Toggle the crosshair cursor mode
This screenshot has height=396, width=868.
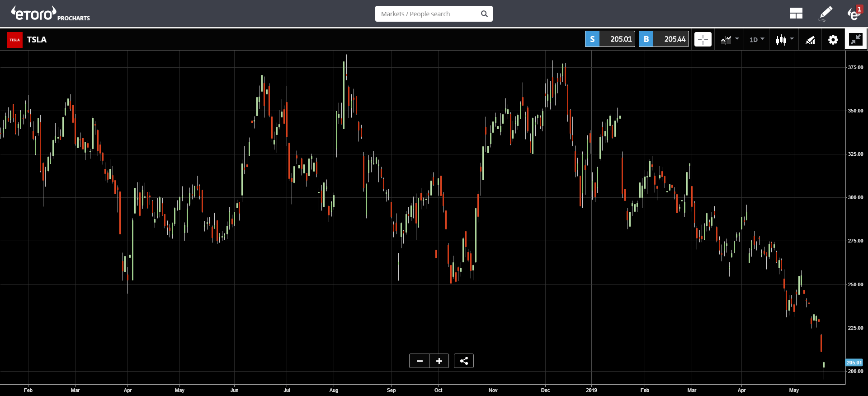click(703, 40)
